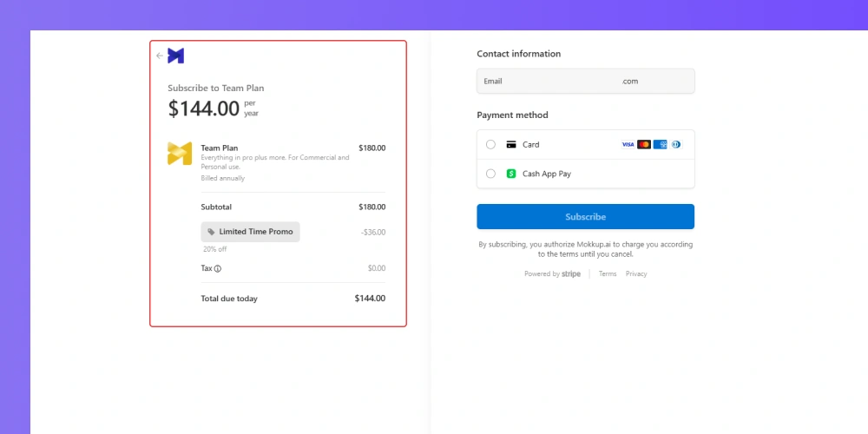Click the Mastercard logo
The height and width of the screenshot is (434, 868).
(x=644, y=144)
